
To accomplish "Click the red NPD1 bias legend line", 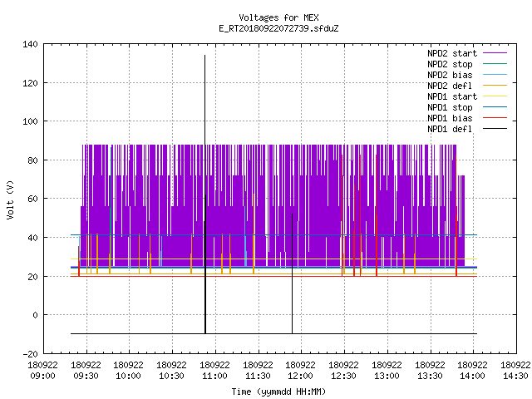I will tap(495, 118).
